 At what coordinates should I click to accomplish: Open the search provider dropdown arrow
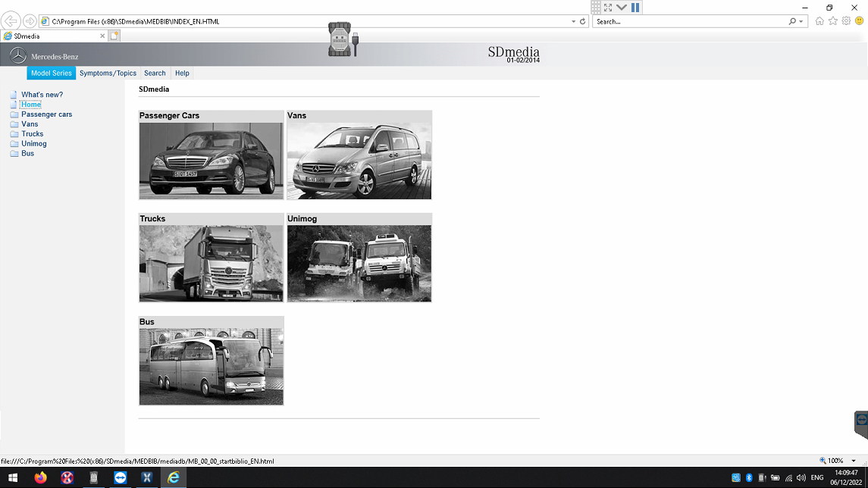pyautogui.click(x=801, y=21)
